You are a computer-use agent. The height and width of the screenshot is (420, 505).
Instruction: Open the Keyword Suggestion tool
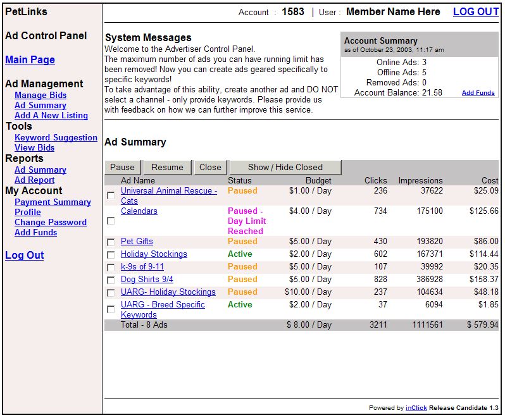click(56, 137)
